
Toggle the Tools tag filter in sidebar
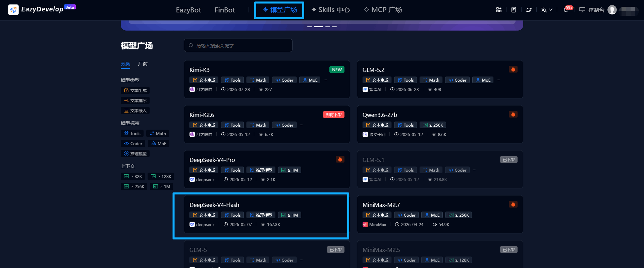pos(132,133)
